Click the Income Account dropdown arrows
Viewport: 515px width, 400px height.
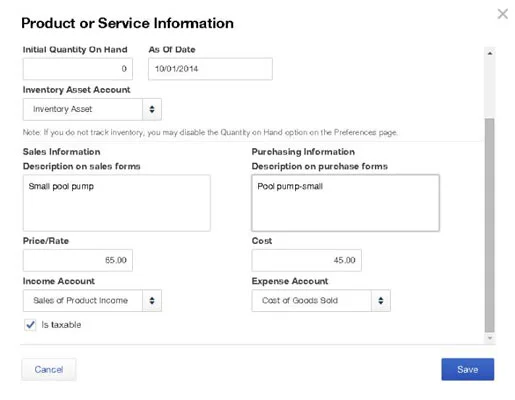coord(152,301)
